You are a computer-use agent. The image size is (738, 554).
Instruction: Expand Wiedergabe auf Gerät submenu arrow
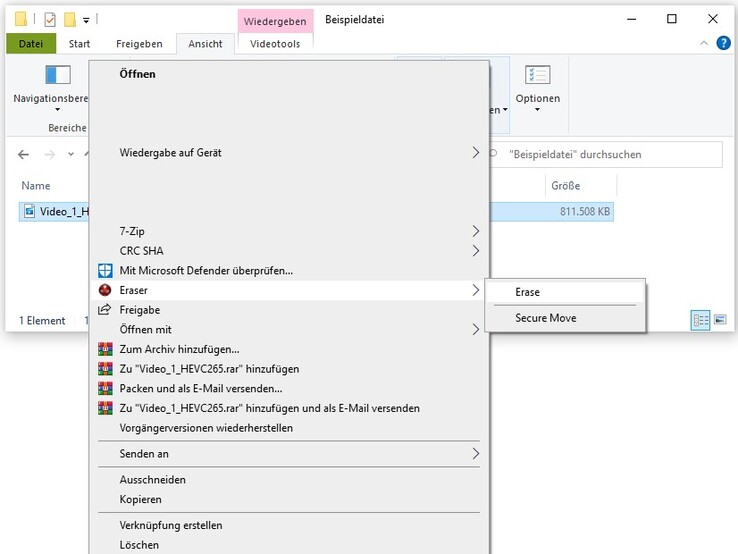click(476, 153)
